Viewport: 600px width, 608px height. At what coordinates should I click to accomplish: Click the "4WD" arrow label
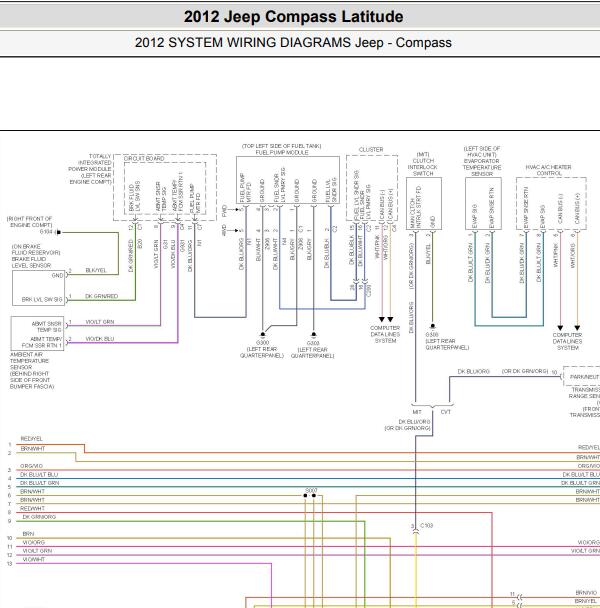click(x=224, y=230)
